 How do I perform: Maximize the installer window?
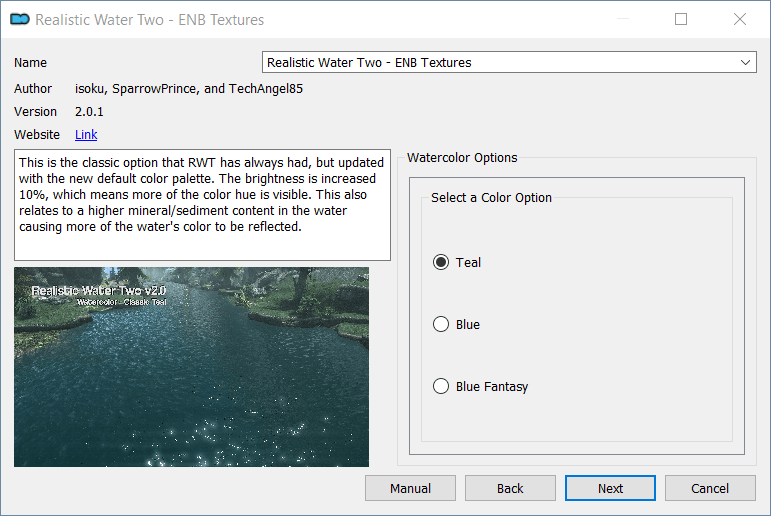681,19
